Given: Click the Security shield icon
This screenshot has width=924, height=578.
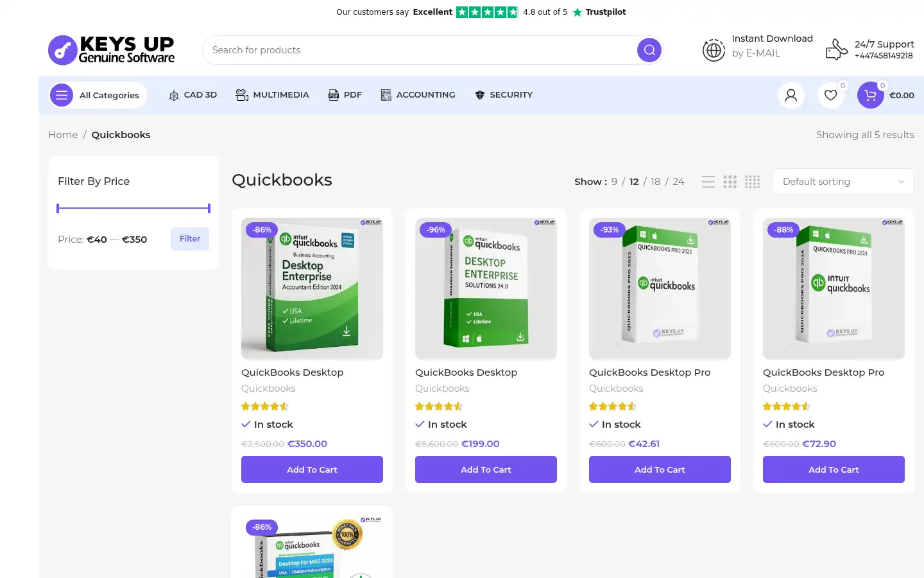Looking at the screenshot, I should pos(480,95).
